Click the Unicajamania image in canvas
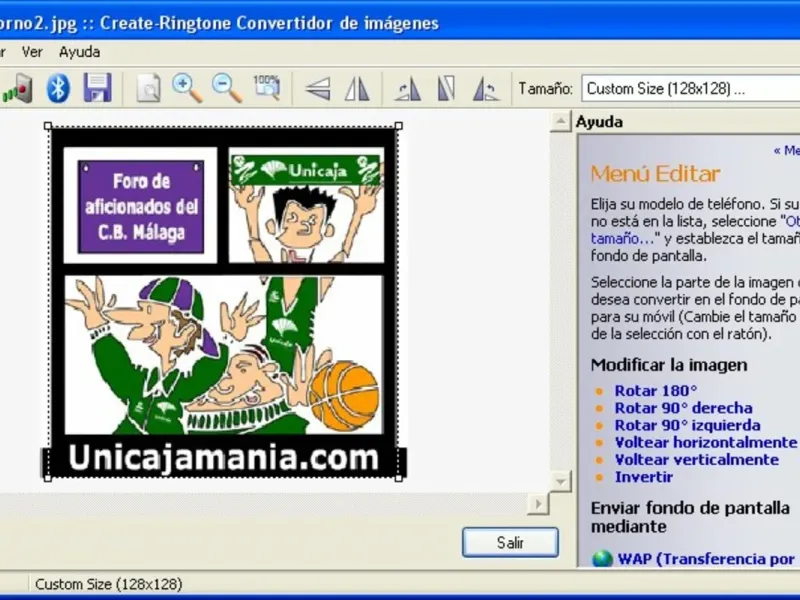 223,302
